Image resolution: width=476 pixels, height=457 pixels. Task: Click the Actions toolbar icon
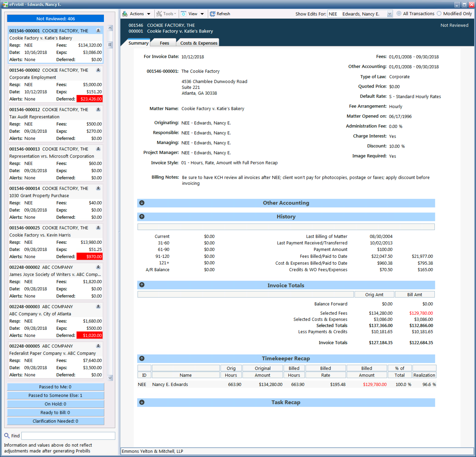pyautogui.click(x=125, y=14)
